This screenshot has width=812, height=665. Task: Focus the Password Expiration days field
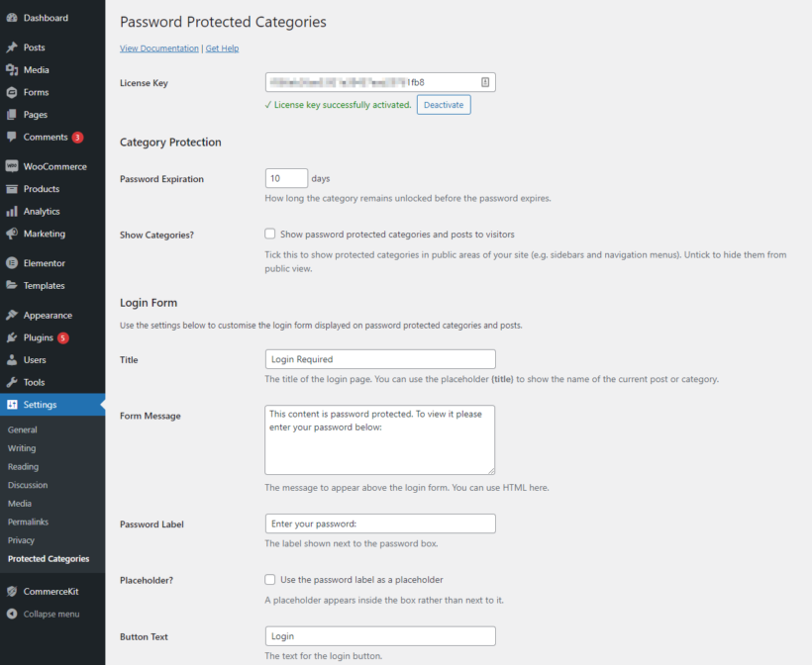(x=286, y=178)
